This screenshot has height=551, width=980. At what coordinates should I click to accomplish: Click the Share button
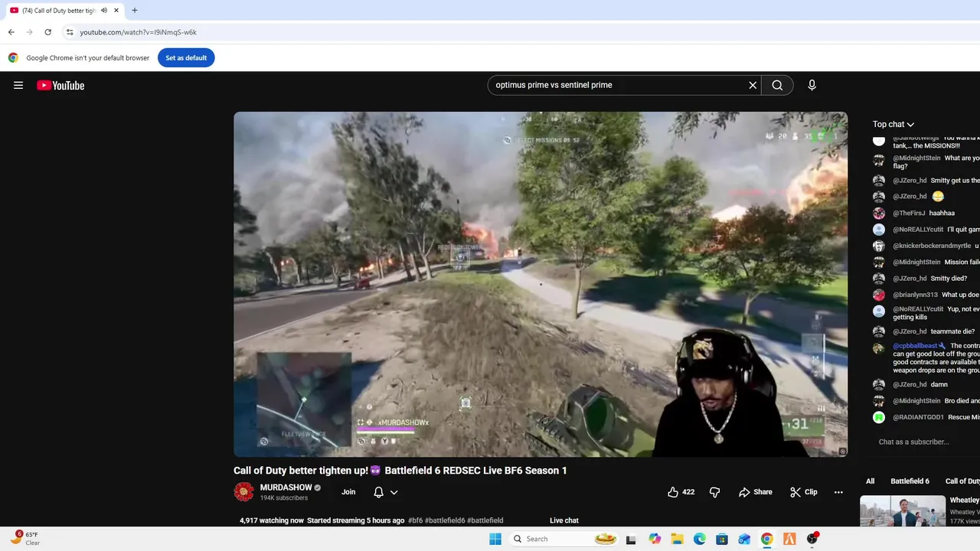pos(756,492)
